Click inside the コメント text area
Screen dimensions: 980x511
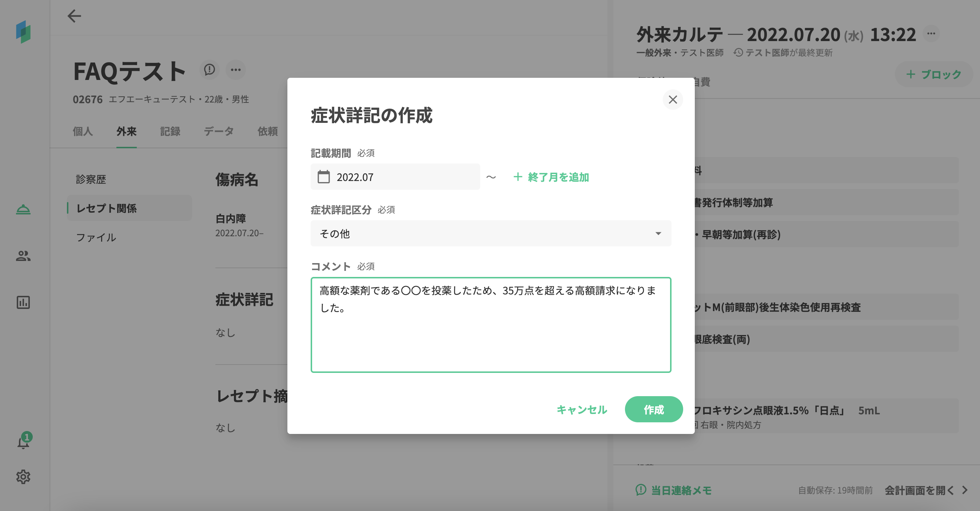click(491, 335)
